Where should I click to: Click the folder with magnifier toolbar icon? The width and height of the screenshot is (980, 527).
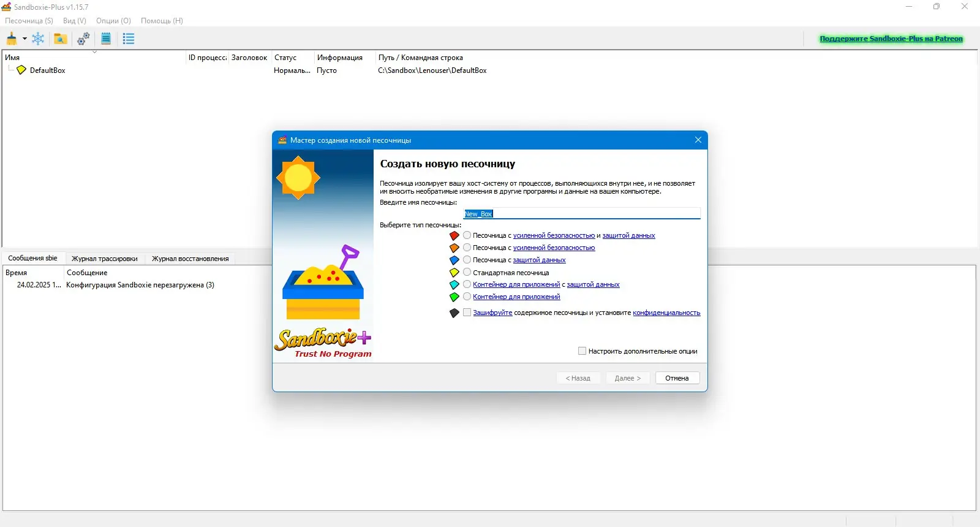[60, 39]
